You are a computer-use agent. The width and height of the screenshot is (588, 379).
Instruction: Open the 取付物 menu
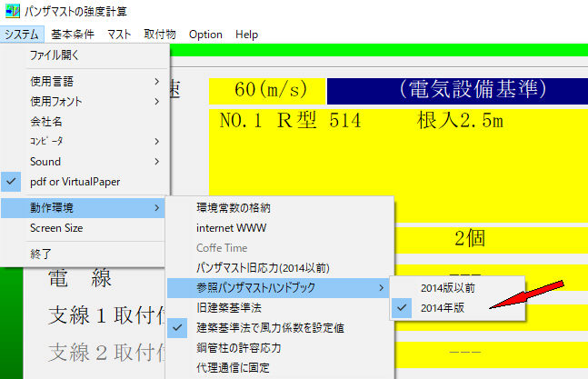tap(160, 35)
